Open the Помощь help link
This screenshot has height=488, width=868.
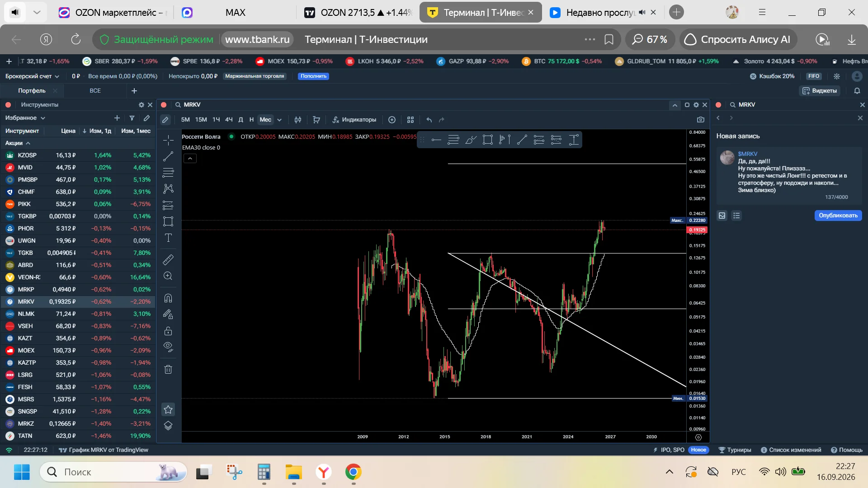pyautogui.click(x=847, y=450)
